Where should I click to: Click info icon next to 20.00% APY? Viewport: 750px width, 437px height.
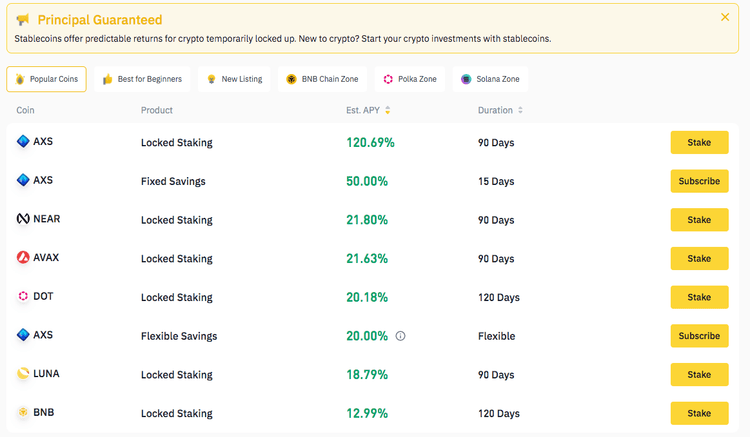(x=400, y=336)
